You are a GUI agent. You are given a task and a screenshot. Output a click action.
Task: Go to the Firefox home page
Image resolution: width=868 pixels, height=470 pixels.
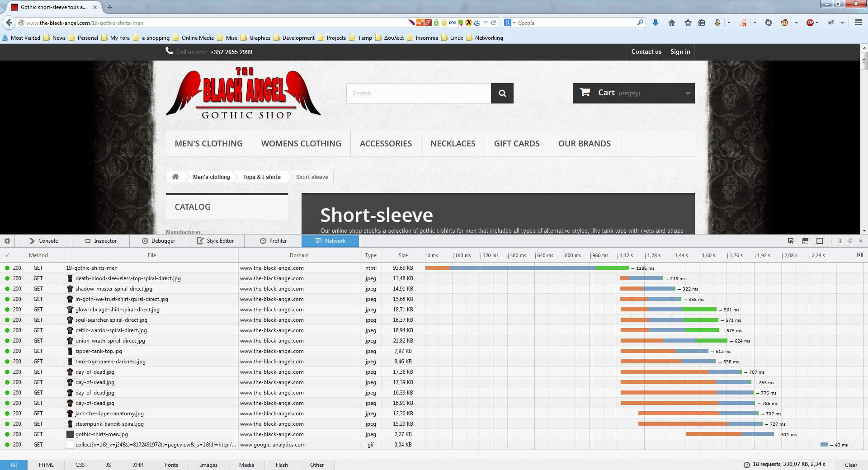tap(672, 23)
